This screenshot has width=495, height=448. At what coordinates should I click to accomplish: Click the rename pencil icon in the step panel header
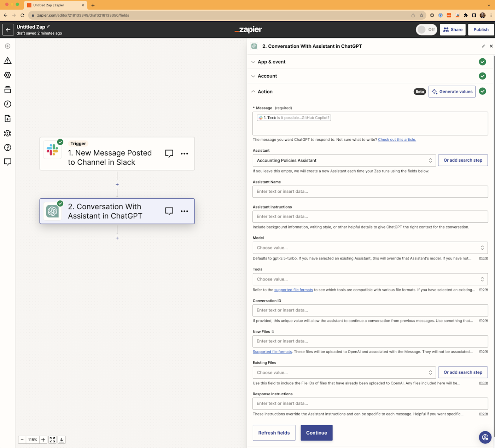[483, 46]
